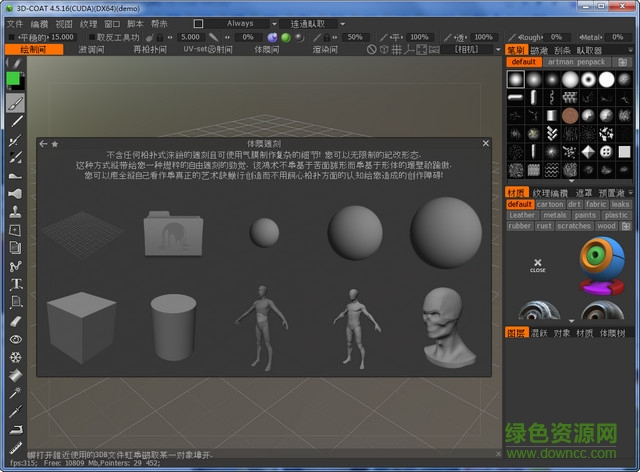Open the 文件 menu
This screenshot has width=640, height=472.
click(x=14, y=23)
